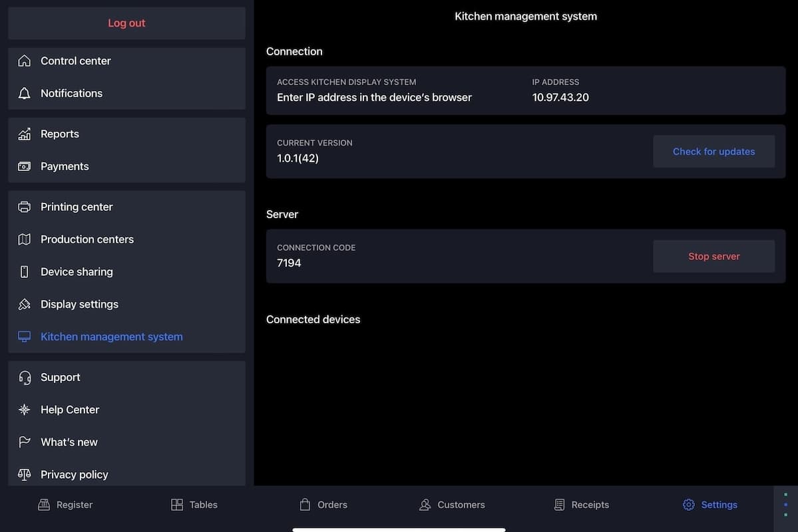This screenshot has width=798, height=532.
Task: Open the Orders tab
Action: coord(323,505)
